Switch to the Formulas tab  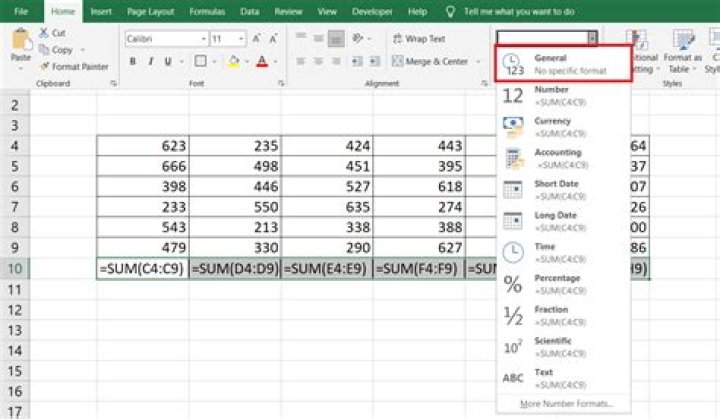point(207,11)
